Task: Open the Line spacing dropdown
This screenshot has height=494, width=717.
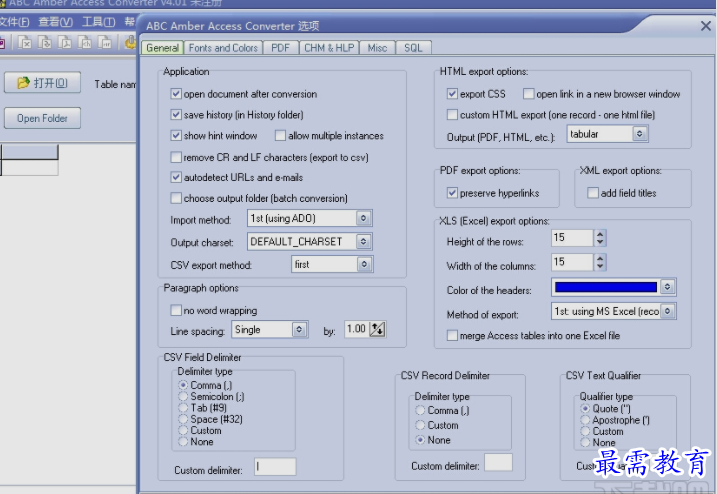Action: click(x=299, y=329)
